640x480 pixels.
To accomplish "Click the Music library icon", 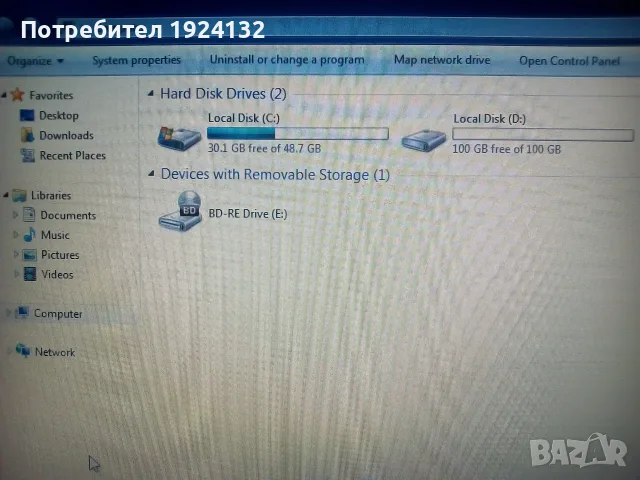I will (x=29, y=235).
